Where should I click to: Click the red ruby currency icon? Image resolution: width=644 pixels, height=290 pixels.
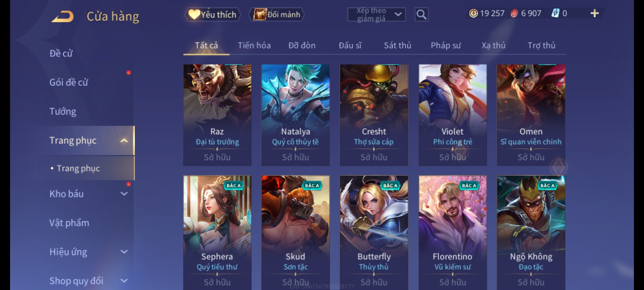(x=514, y=13)
